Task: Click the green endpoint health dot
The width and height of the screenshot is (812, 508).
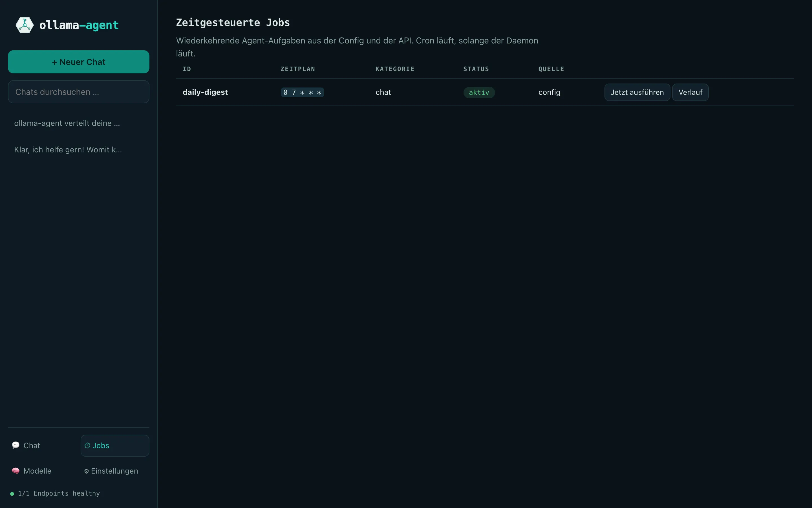Action: (x=12, y=494)
